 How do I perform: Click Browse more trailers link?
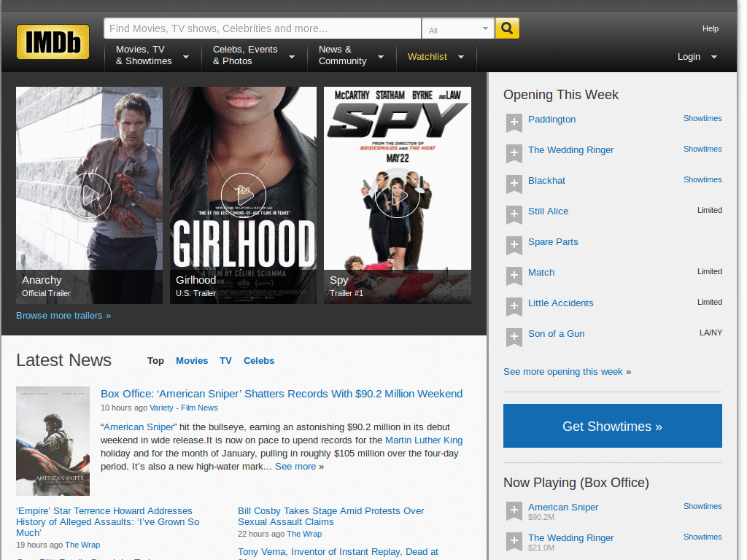click(x=63, y=316)
